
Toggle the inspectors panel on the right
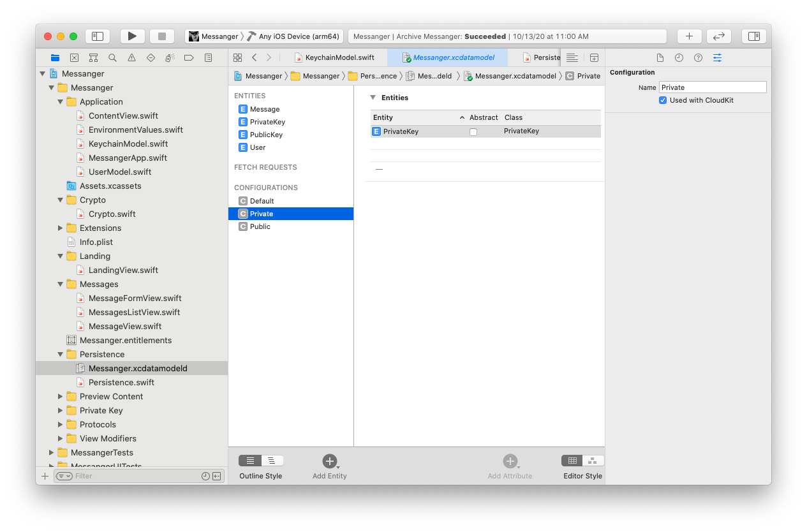[x=753, y=36]
